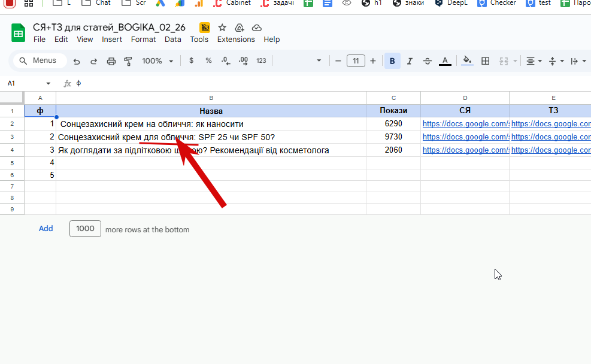Select column C header
Screen dimensions: 591x364
coord(393,98)
